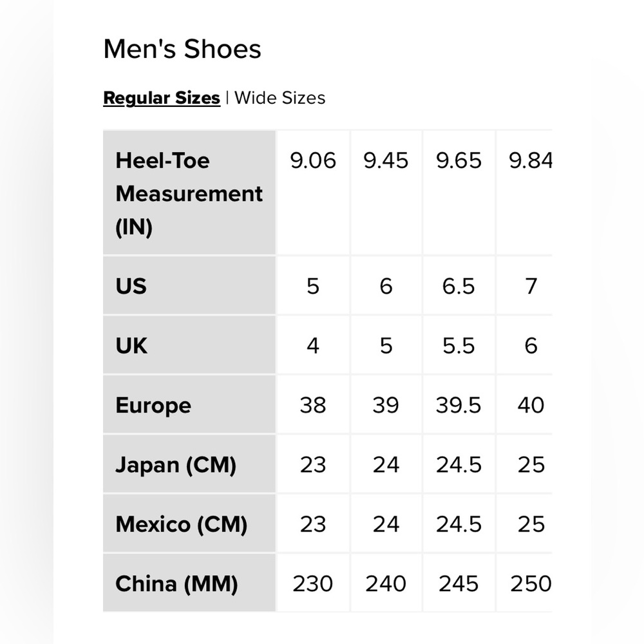Select US size 6.5 cell
The width and height of the screenshot is (644, 644).
pos(459,285)
